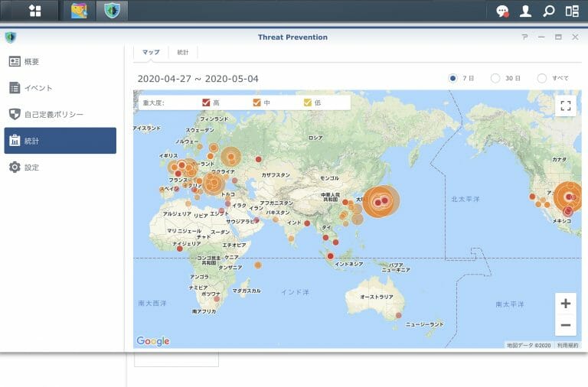
Task: Open the 利用規約 link on map
Action: coord(568,345)
